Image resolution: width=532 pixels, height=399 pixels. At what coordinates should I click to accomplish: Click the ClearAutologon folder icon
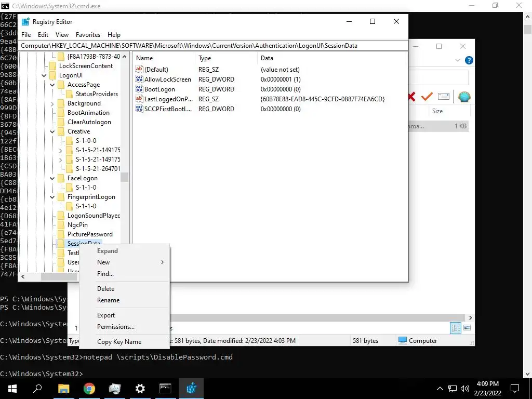(x=61, y=122)
